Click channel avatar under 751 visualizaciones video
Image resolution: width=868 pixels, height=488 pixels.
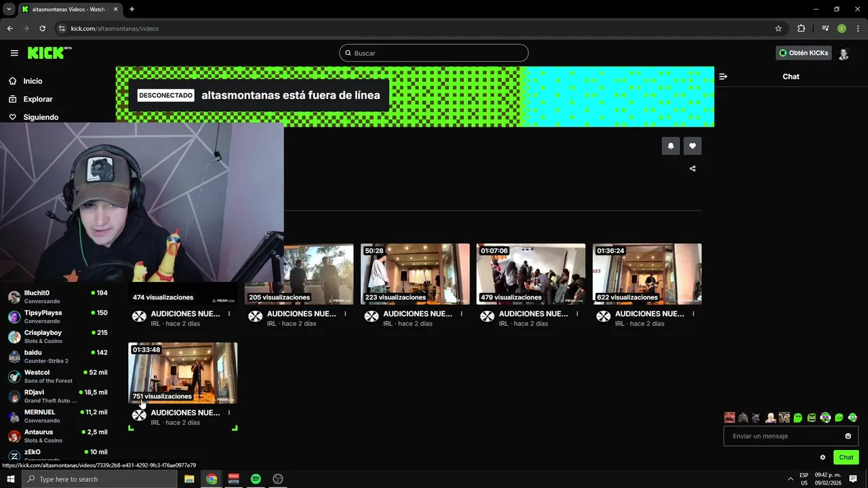point(139,415)
